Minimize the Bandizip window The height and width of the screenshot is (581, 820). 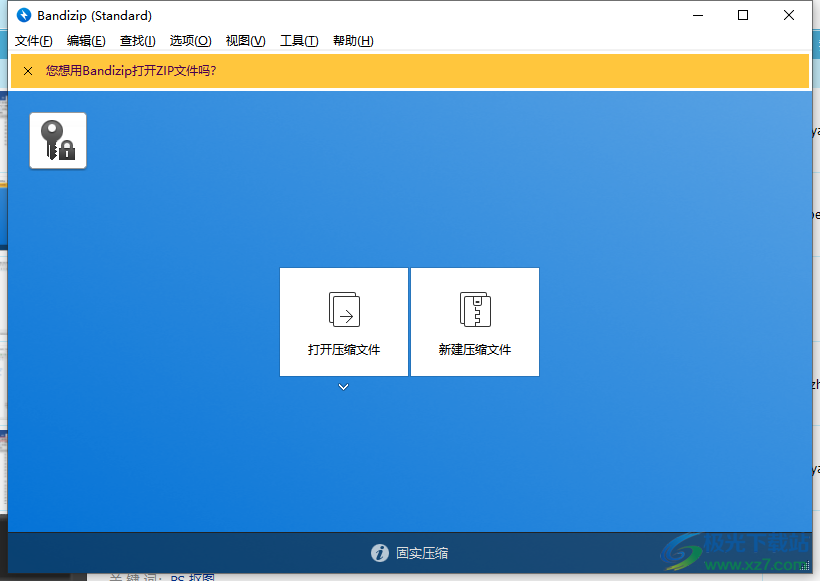[698, 15]
